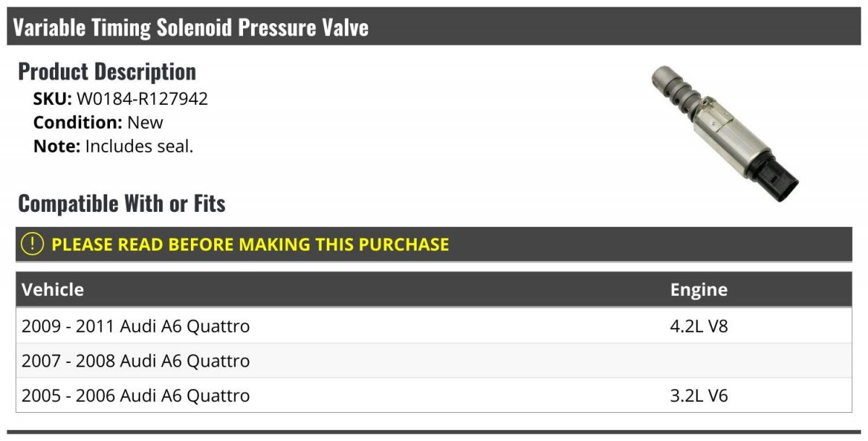The height and width of the screenshot is (441, 868).
Task: Select the Vehicle column header
Action: 53,290
